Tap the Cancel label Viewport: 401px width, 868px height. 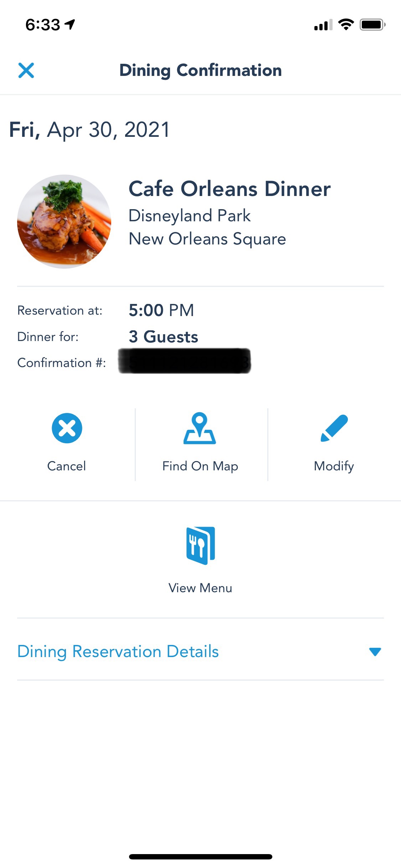point(67,466)
